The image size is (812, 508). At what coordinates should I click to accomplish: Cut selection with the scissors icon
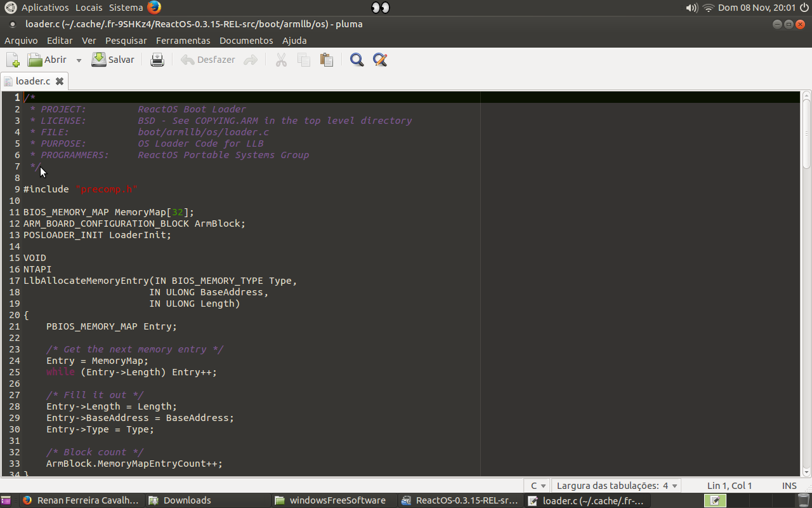pyautogui.click(x=281, y=60)
